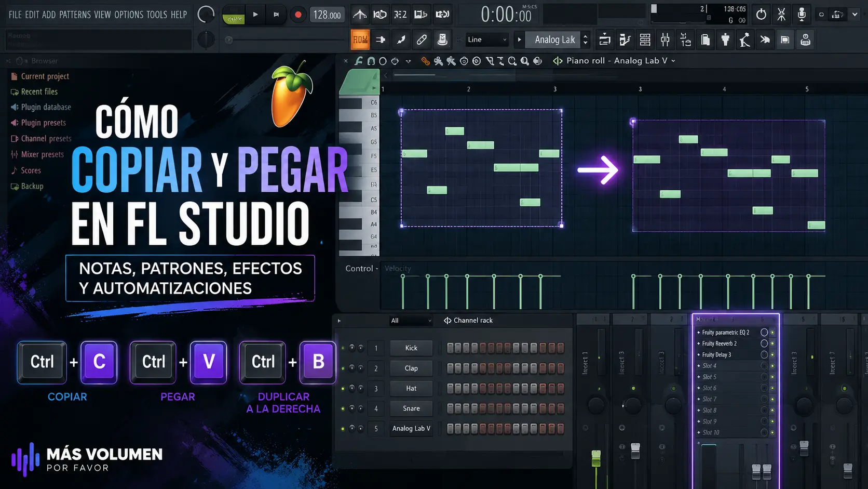Image resolution: width=868 pixels, height=489 pixels.
Task: Open the EDIT menu
Action: [32, 15]
